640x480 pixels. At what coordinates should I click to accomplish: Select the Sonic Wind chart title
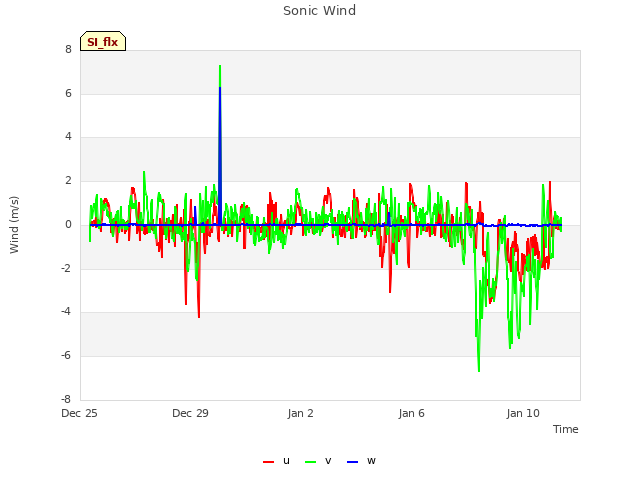(320, 11)
